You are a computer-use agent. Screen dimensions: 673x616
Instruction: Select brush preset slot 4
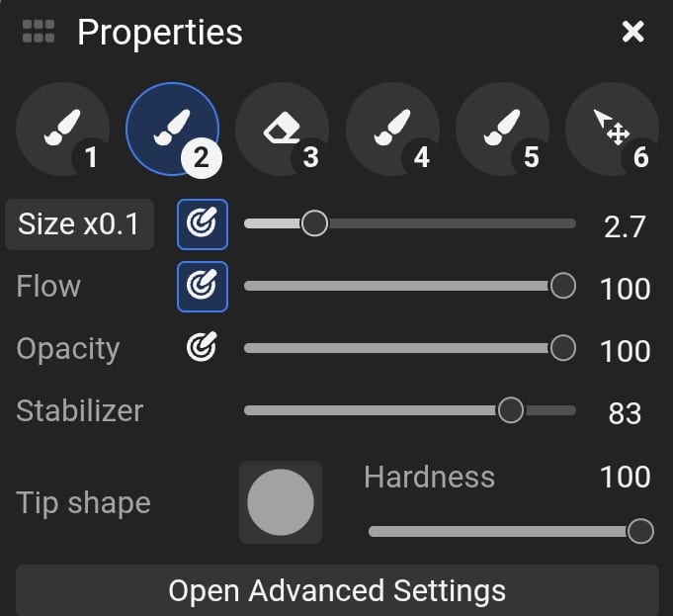click(x=393, y=130)
